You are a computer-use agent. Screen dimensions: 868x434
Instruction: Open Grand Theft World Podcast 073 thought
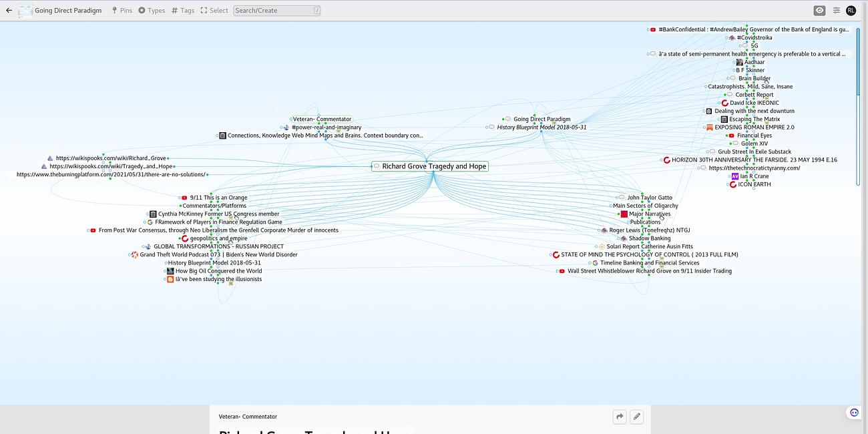(218, 254)
